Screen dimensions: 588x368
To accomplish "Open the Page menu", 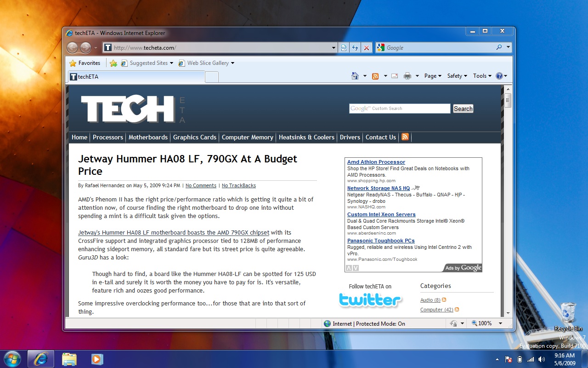I will coord(433,76).
